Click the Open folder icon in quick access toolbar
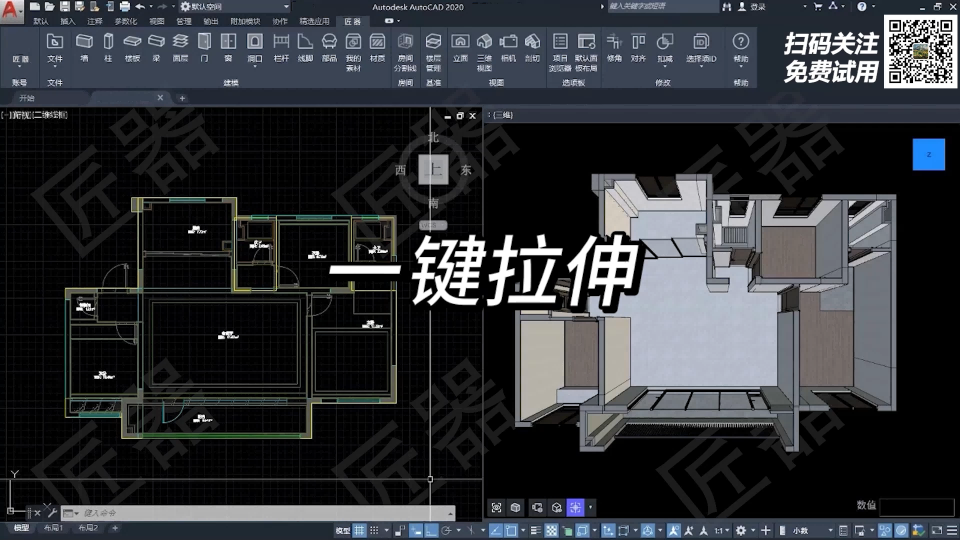Viewport: 960px width, 540px height. click(50, 7)
